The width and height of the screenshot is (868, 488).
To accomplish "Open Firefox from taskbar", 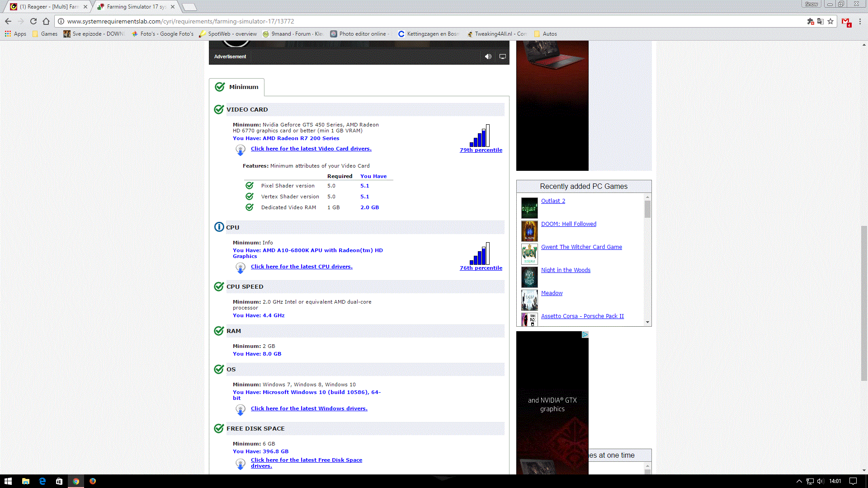I will (x=93, y=481).
